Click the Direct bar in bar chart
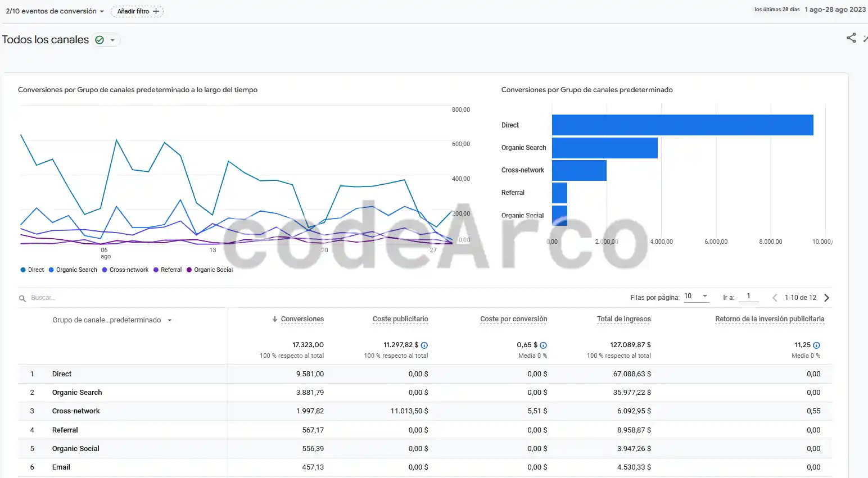 click(x=682, y=125)
